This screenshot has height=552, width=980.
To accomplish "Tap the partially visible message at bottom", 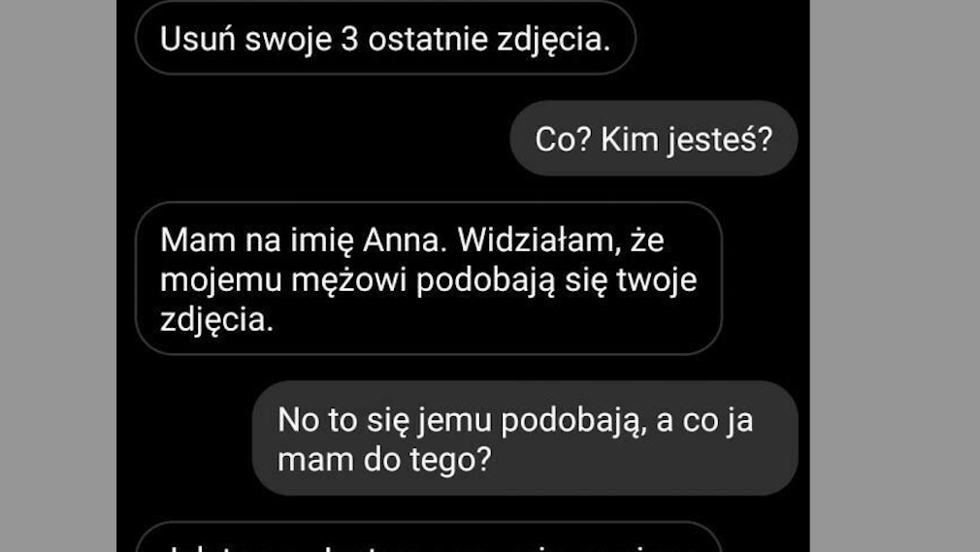I will (x=429, y=537).
